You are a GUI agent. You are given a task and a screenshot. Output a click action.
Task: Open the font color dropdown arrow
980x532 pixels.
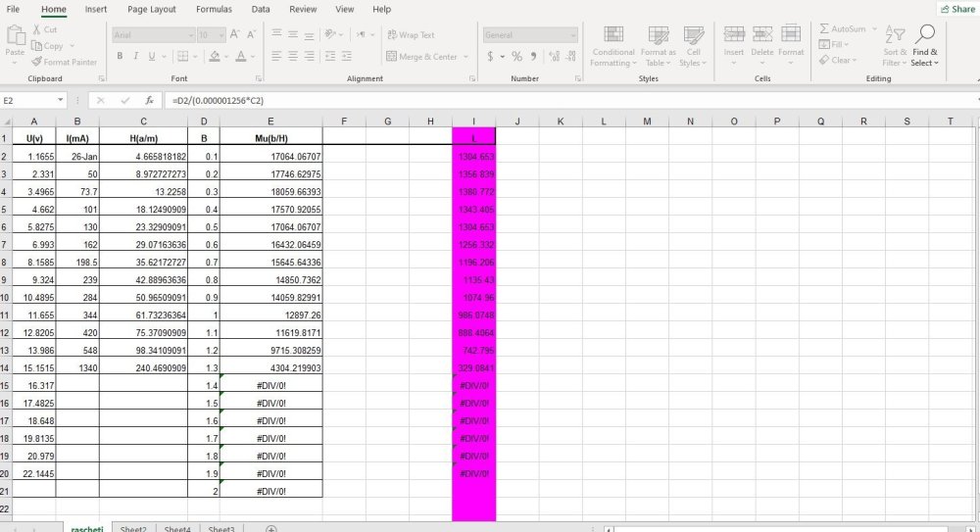point(253,57)
